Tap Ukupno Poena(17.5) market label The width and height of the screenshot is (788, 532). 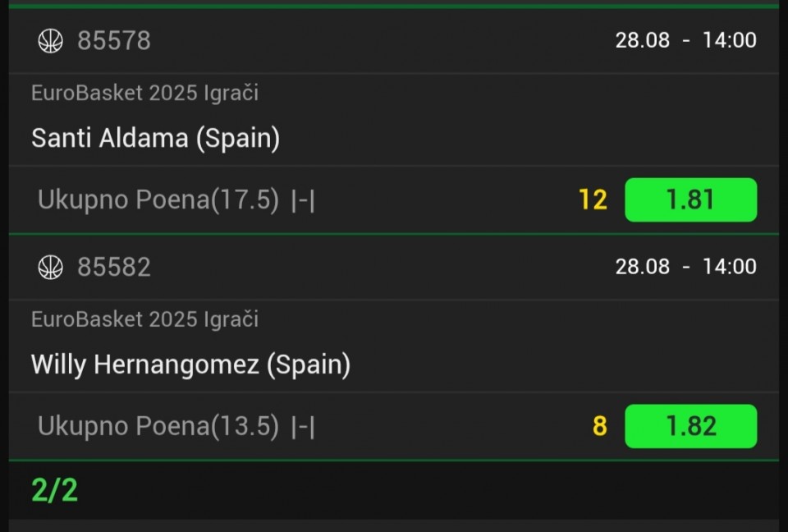click(158, 199)
